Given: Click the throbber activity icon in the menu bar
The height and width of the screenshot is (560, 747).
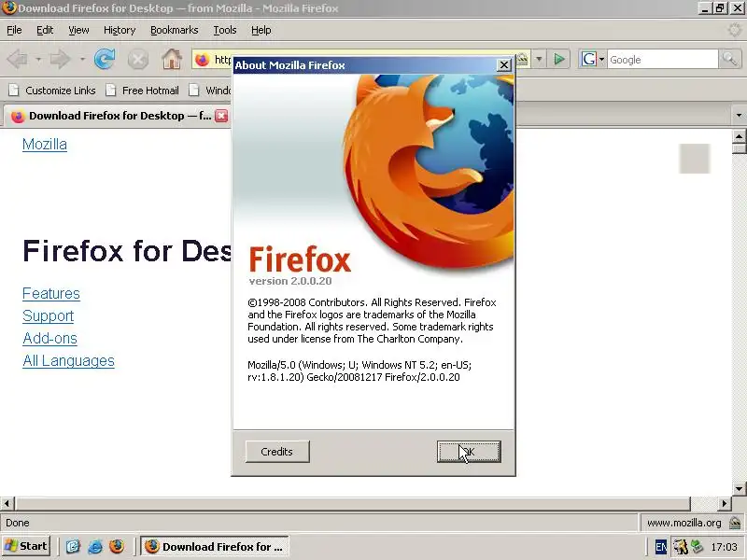Looking at the screenshot, I should pos(735,30).
